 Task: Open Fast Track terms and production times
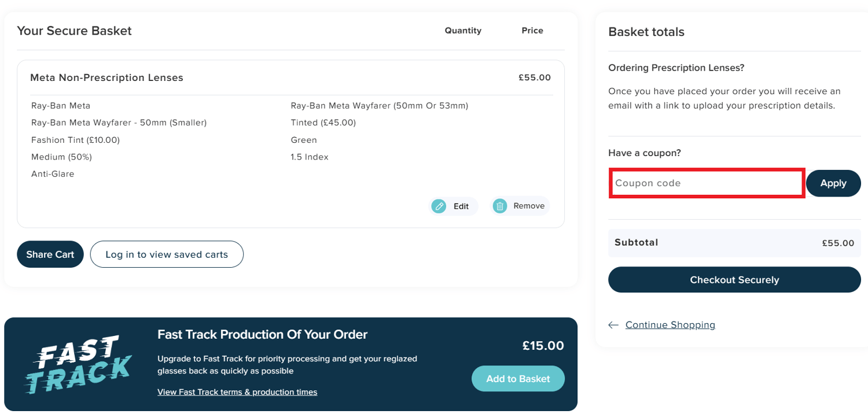(237, 391)
